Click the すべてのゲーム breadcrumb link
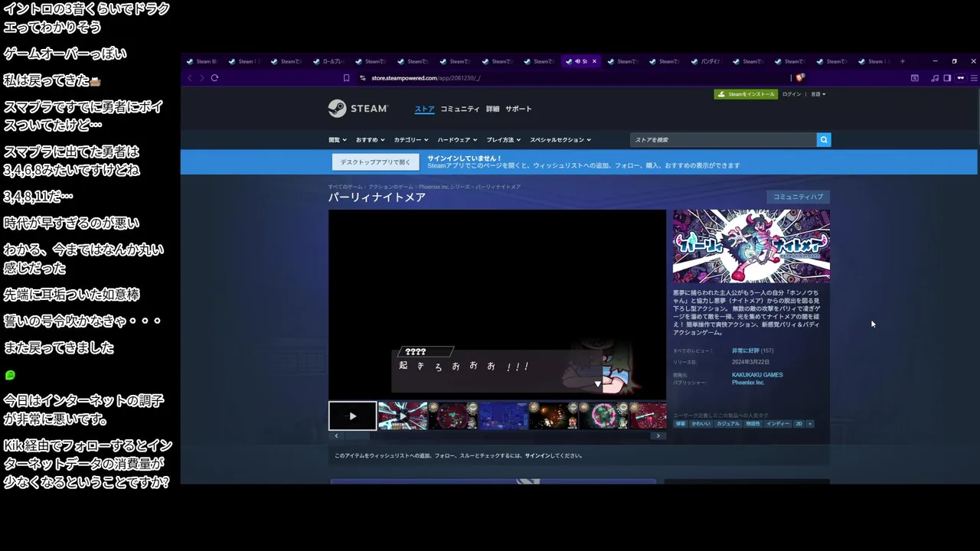 coord(345,187)
